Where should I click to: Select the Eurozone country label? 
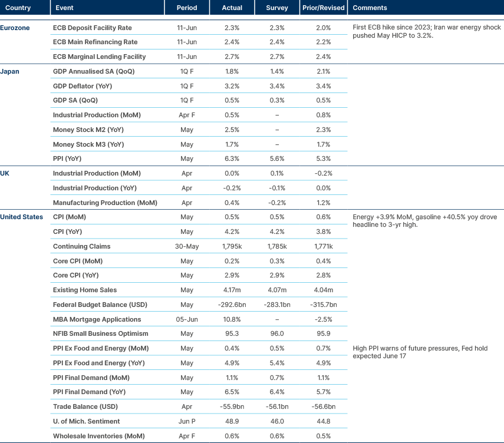click(15, 28)
